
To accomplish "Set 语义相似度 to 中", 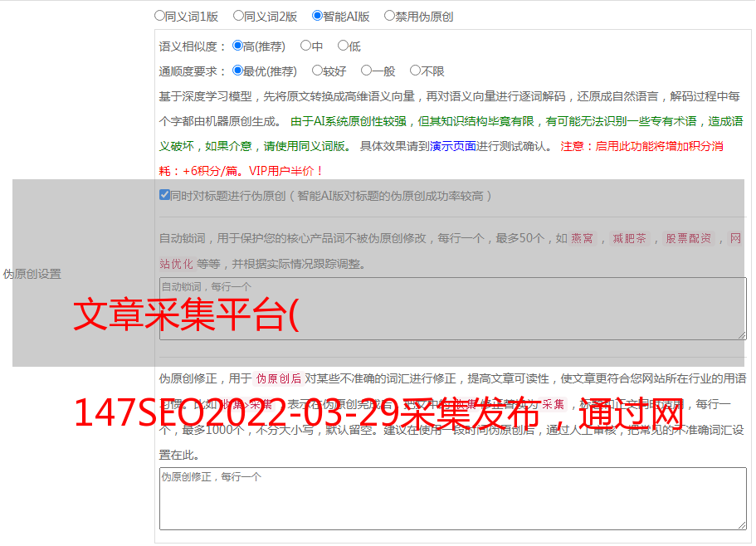I will coord(305,46).
